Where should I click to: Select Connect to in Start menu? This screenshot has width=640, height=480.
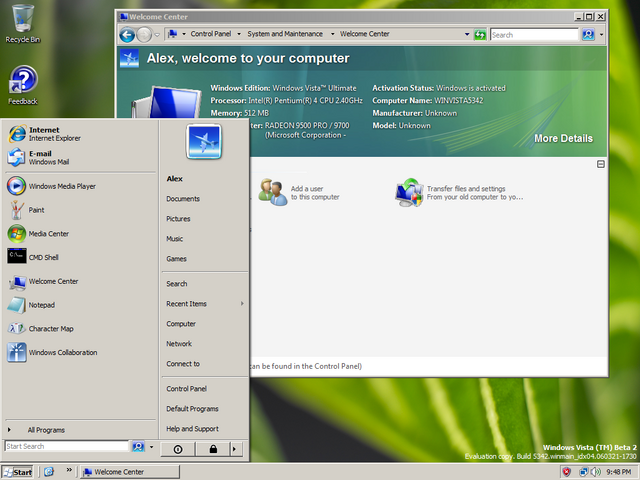click(183, 364)
